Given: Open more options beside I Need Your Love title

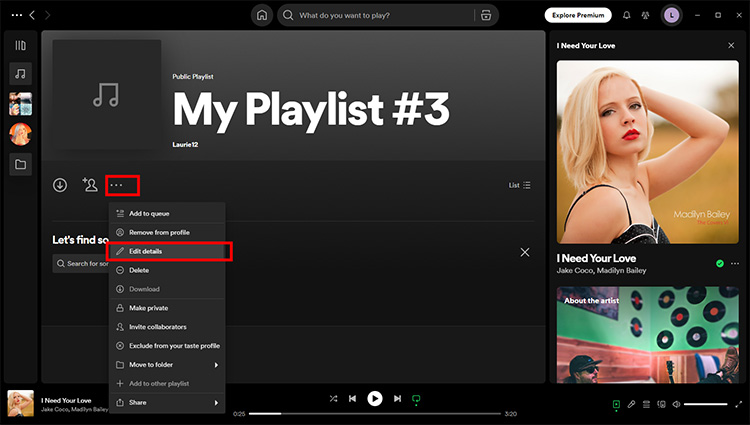Looking at the screenshot, I should [735, 263].
